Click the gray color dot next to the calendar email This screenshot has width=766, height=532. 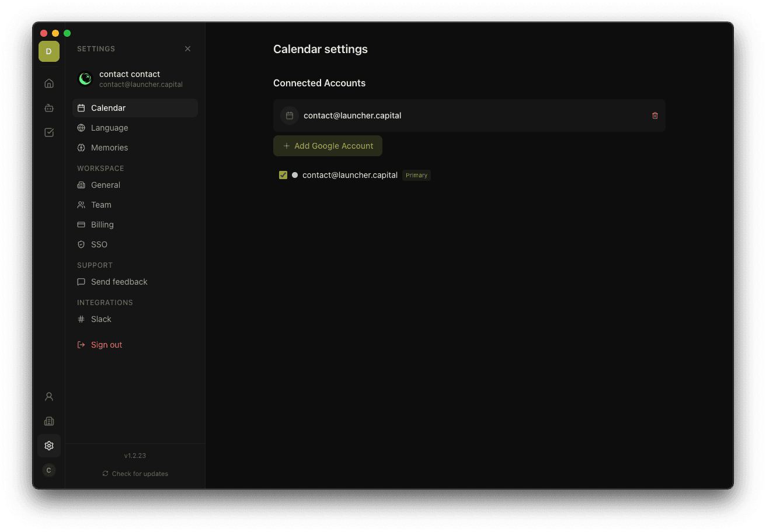click(x=295, y=175)
